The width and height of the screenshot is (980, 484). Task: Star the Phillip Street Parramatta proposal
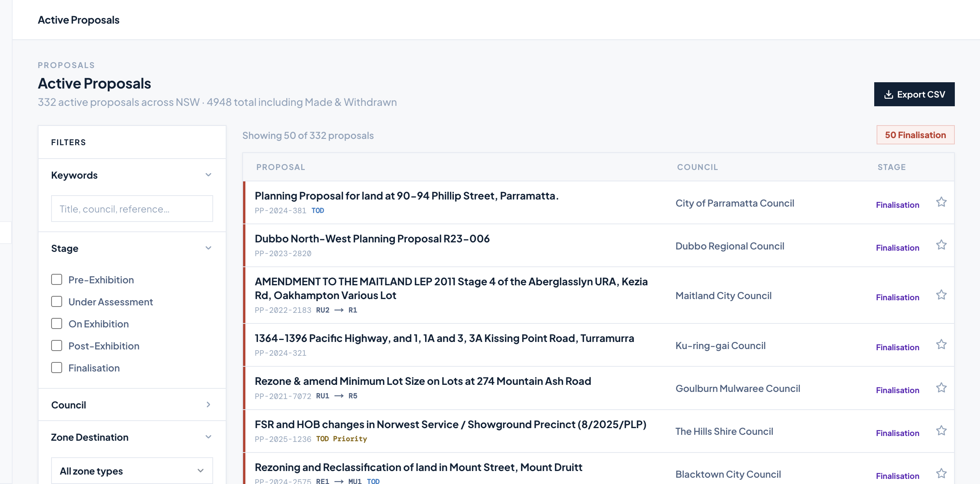(941, 202)
